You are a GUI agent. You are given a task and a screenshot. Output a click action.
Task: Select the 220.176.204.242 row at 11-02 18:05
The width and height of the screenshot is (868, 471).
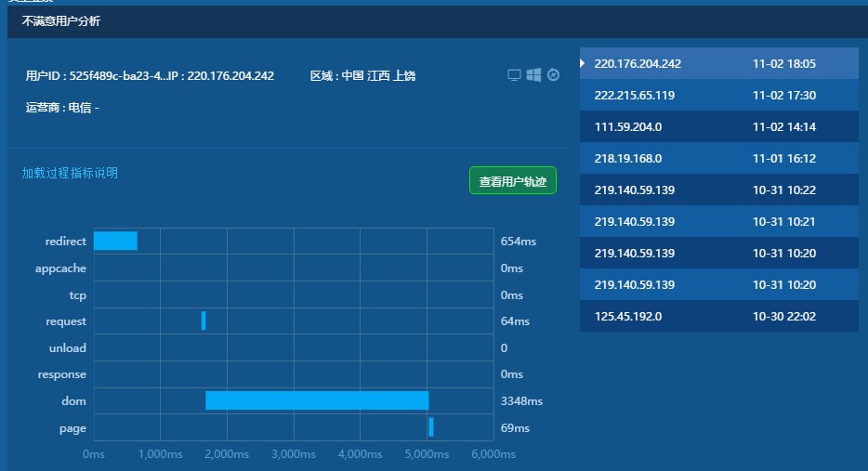[719, 63]
